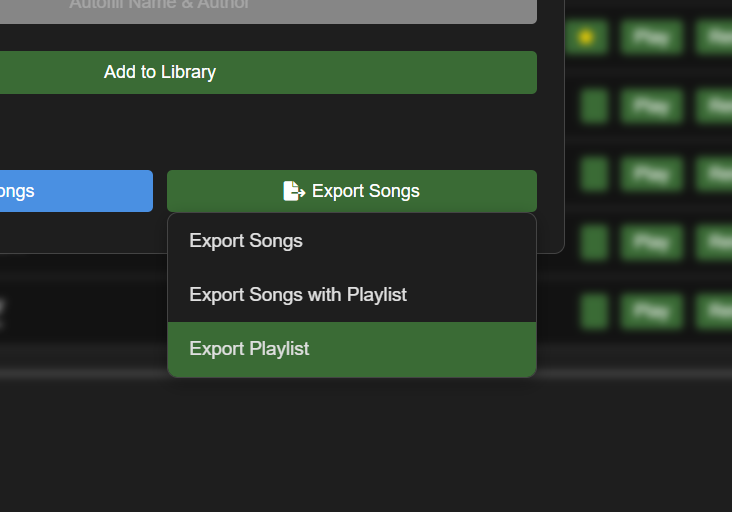This screenshot has width=732, height=512.
Task: Click the yellow star button in background list
Action: (x=586, y=36)
